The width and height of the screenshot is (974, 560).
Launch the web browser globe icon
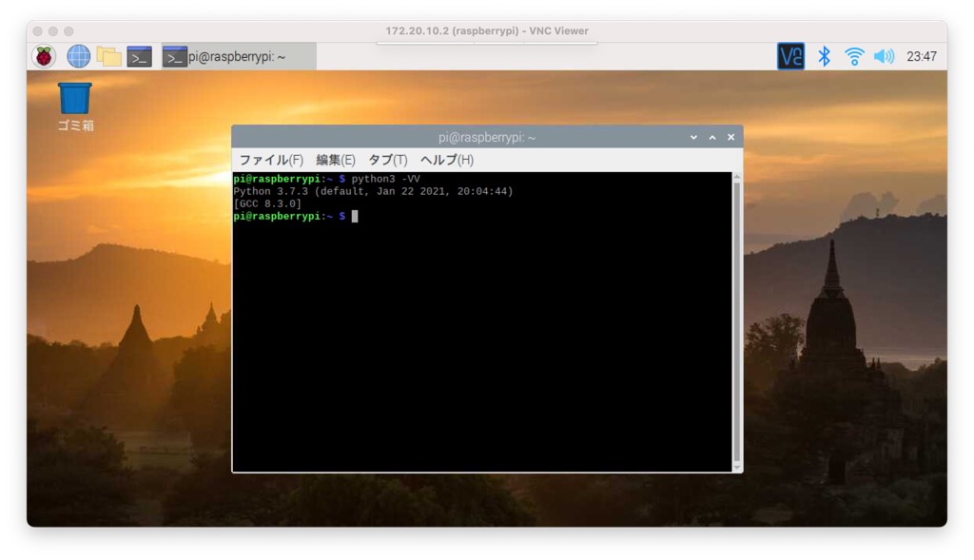pyautogui.click(x=78, y=56)
